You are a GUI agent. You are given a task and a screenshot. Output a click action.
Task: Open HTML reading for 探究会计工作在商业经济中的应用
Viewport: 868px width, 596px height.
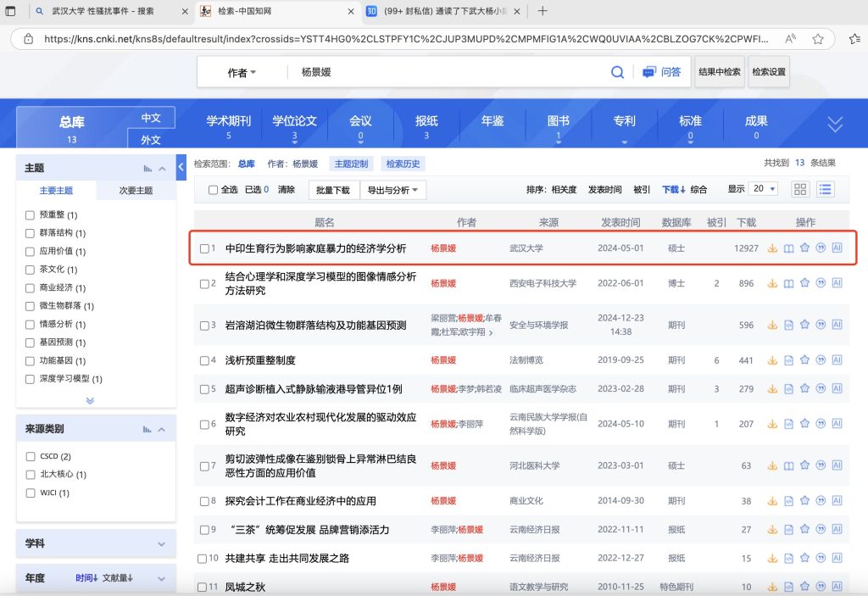click(x=789, y=501)
